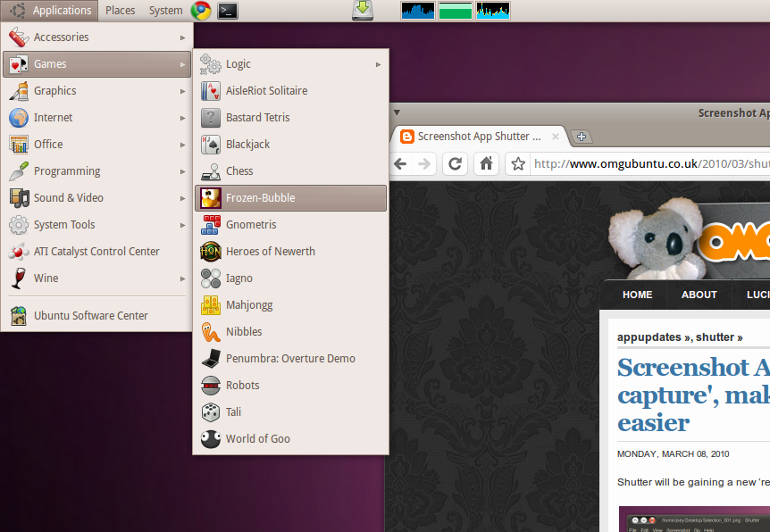Image resolution: width=770 pixels, height=532 pixels.
Task: Launch Terminal from the top panel icon
Action: coord(228,11)
